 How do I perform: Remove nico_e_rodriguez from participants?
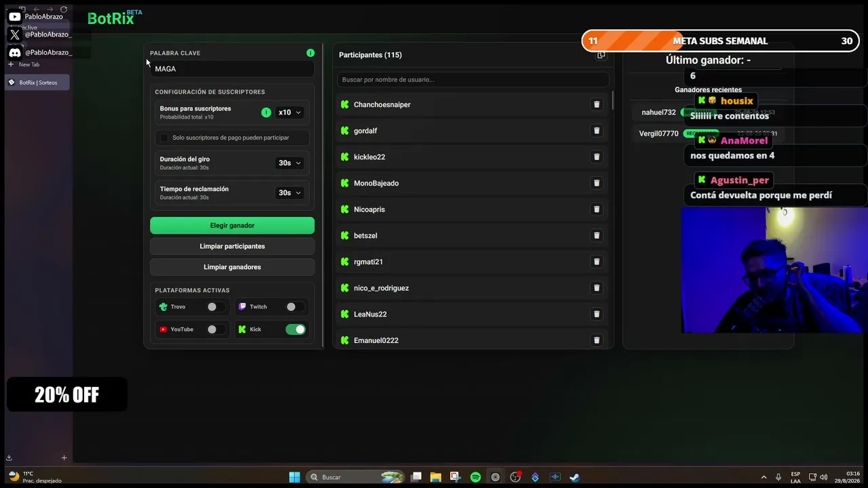click(597, 288)
